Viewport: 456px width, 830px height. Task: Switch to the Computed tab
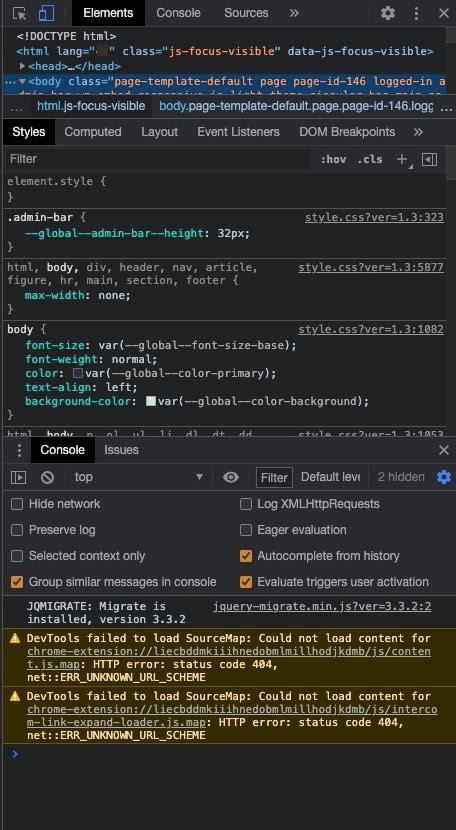coord(93,132)
